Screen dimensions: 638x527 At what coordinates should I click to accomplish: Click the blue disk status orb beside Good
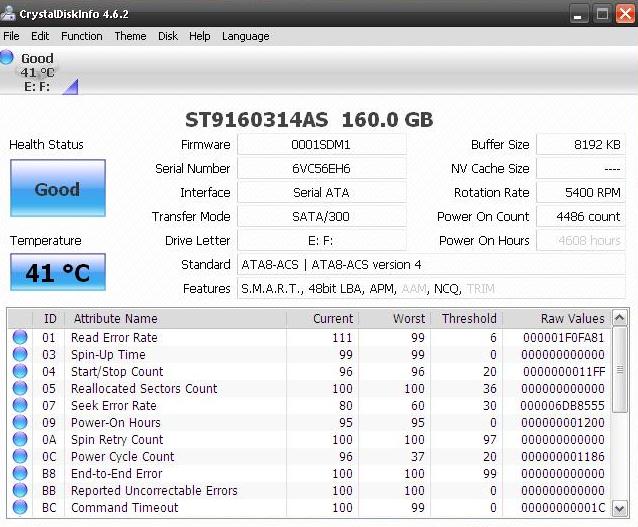point(7,57)
